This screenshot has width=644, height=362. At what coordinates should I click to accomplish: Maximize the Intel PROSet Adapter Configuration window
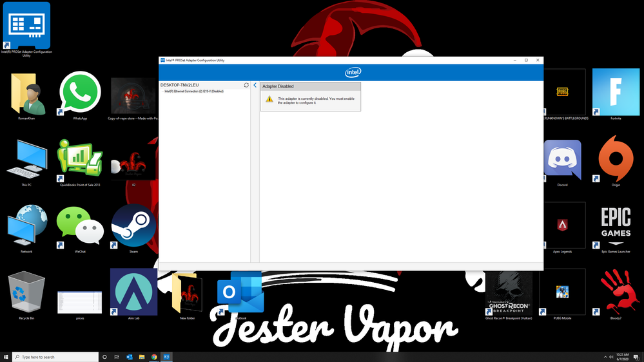tap(526, 61)
